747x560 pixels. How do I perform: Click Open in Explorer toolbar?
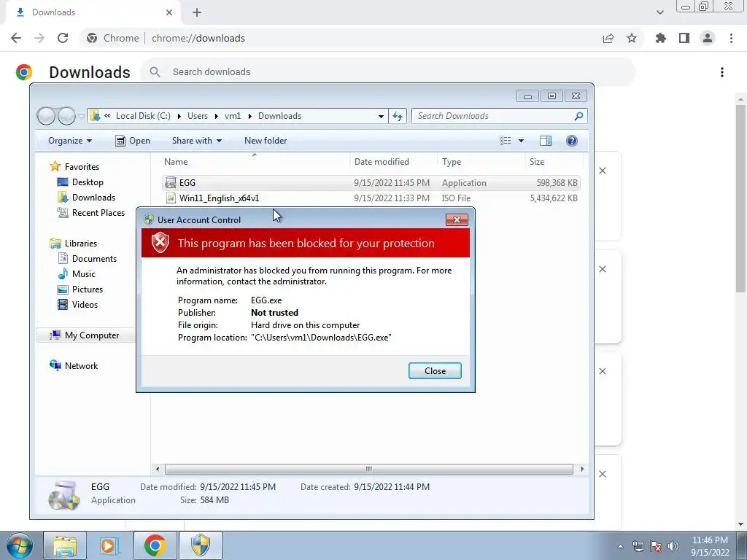pos(133,141)
